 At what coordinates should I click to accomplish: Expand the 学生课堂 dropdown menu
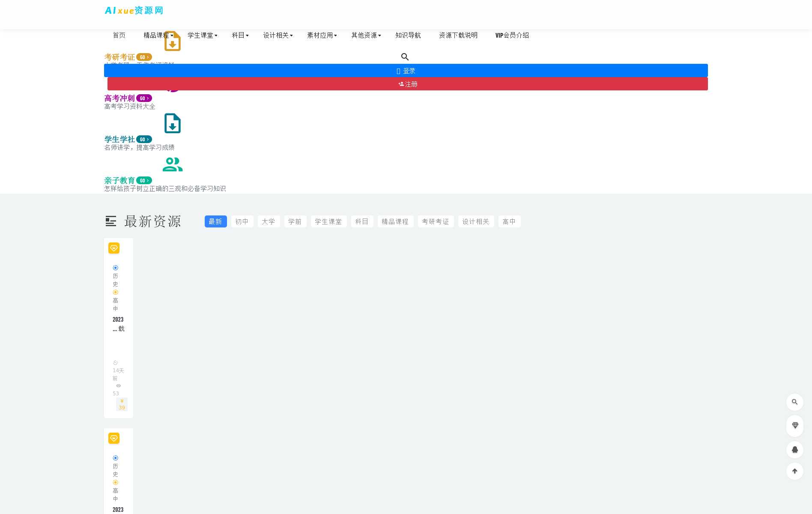coord(202,36)
